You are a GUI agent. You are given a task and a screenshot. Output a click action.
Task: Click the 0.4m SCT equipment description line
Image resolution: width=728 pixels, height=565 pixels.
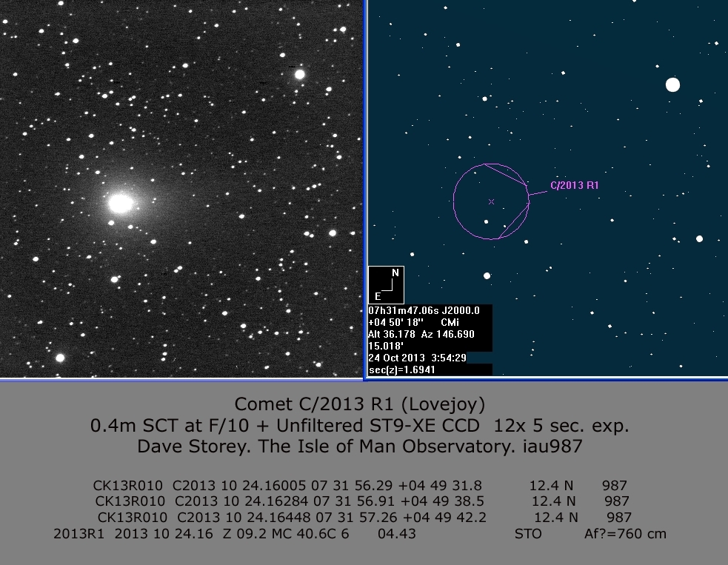(x=360, y=425)
